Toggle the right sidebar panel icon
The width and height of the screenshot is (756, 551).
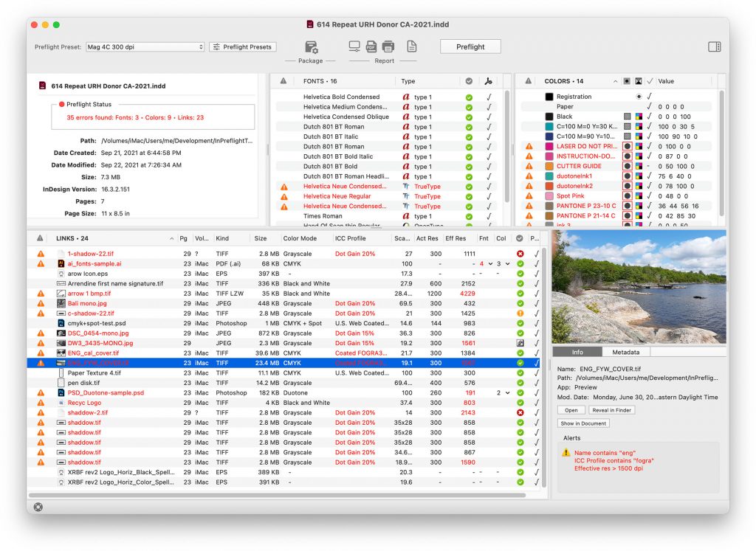pyautogui.click(x=714, y=46)
